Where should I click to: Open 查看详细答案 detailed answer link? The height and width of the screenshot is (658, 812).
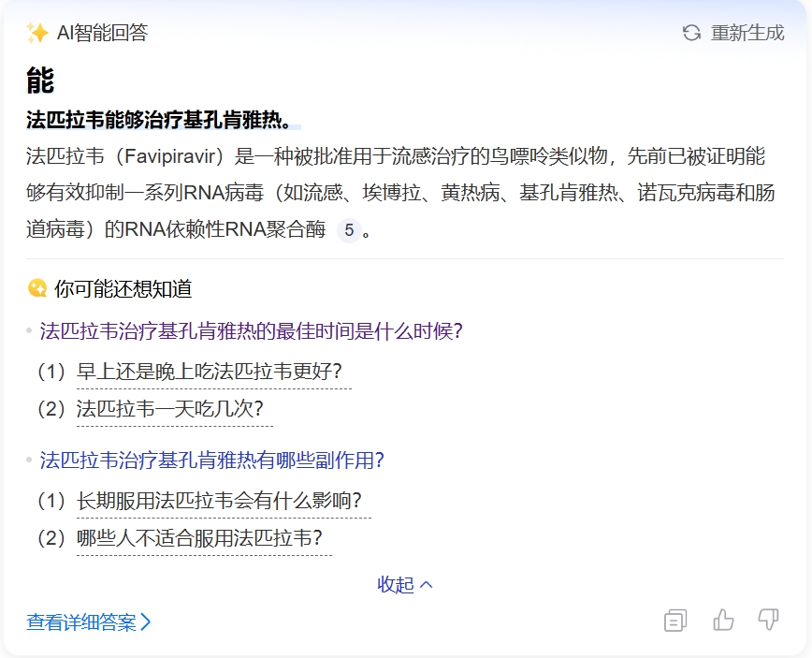coord(89,622)
